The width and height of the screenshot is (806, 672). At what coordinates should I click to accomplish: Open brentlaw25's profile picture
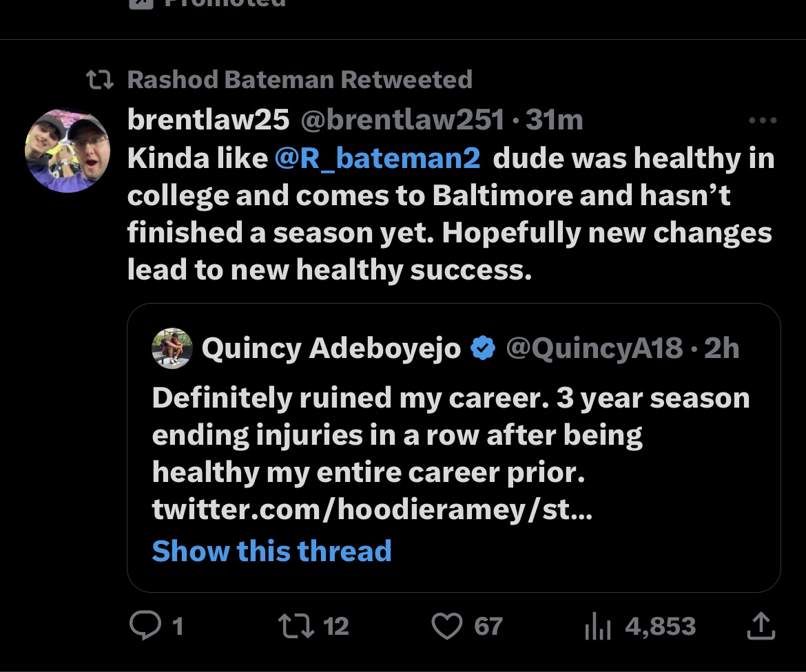tap(68, 151)
